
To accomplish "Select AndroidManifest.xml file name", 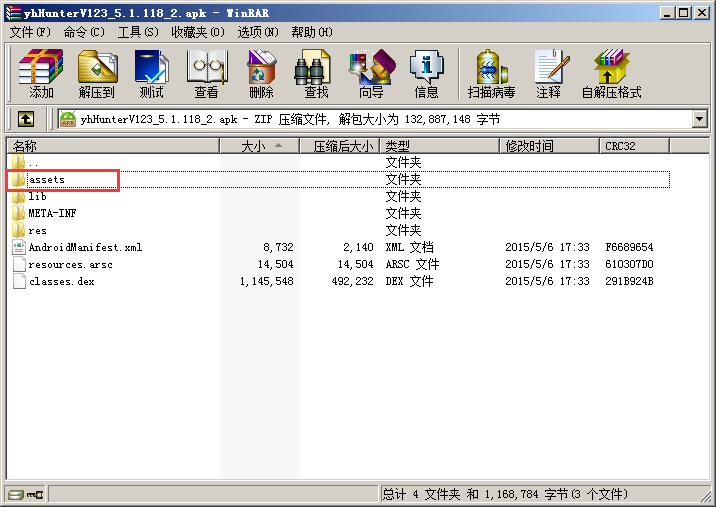I will click(x=85, y=247).
